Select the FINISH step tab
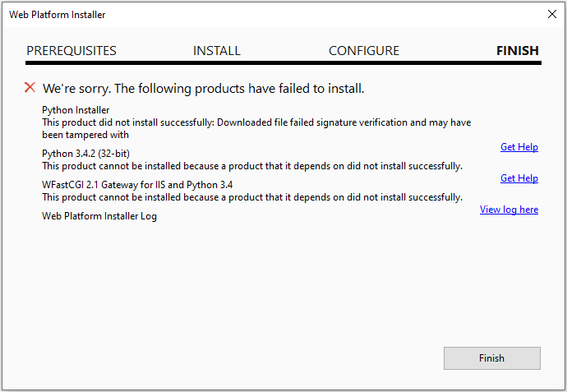Screen dimensions: 567x392 [518, 51]
